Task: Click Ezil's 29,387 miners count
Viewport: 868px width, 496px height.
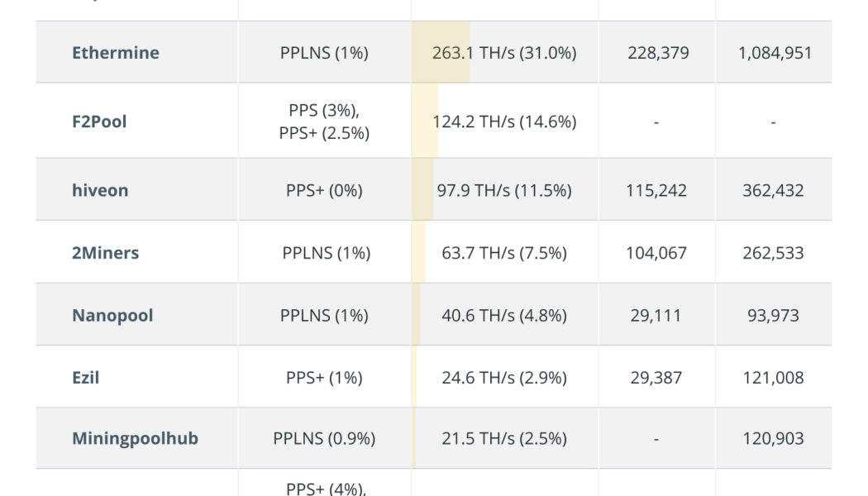Action: (x=656, y=378)
